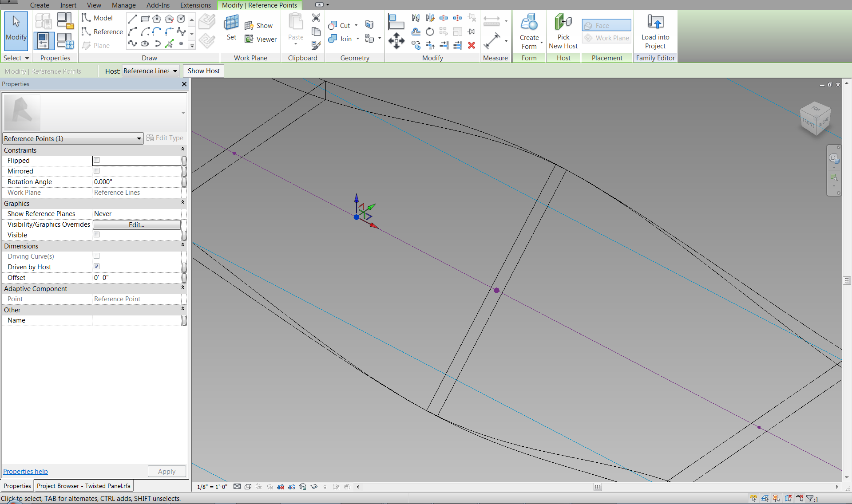Open the Insert ribbon tab
Viewport: 852px width, 504px height.
(68, 5)
